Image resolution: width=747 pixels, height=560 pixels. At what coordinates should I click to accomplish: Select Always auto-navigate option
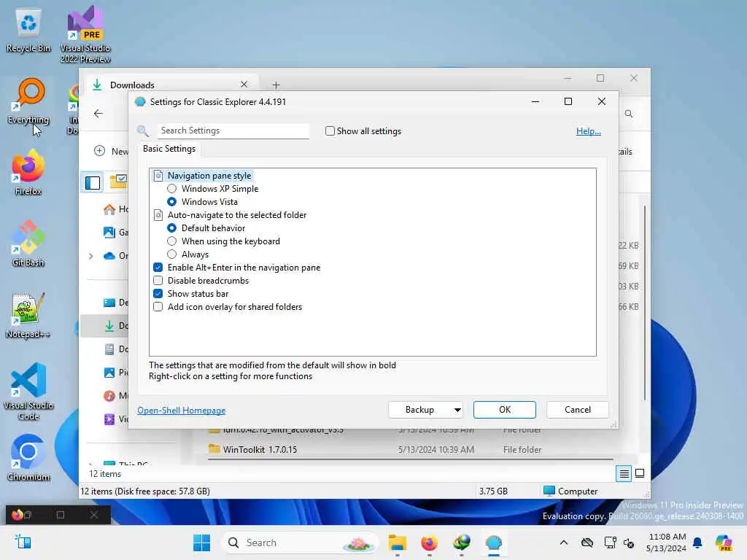point(172,254)
